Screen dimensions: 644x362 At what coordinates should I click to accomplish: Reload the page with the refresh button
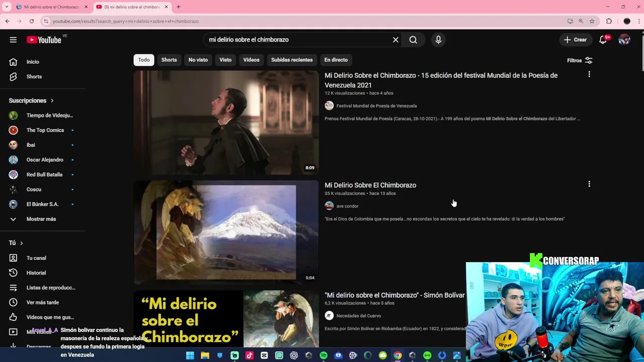31,21
